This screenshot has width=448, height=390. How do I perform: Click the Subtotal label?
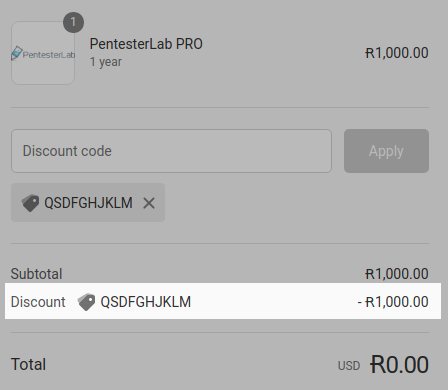[36, 274]
